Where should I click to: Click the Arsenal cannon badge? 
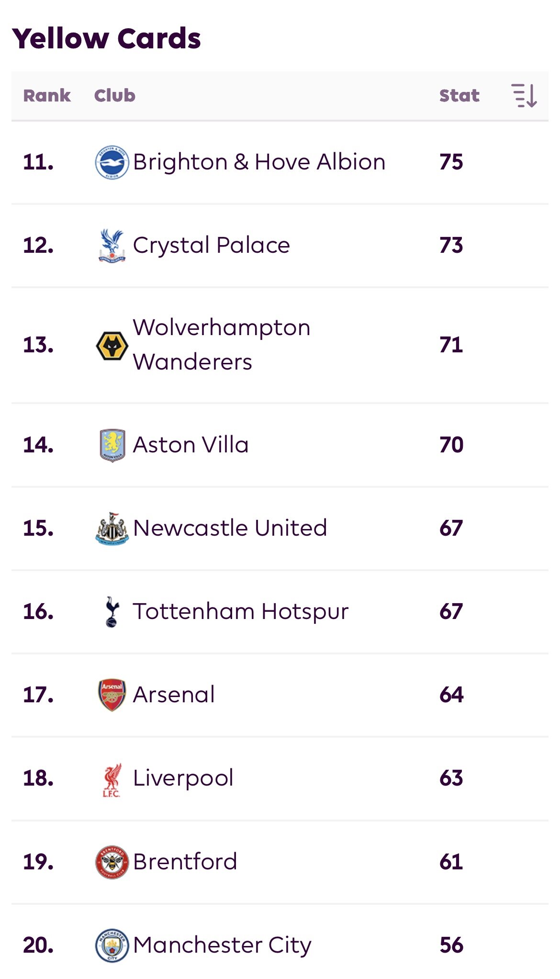click(x=112, y=695)
